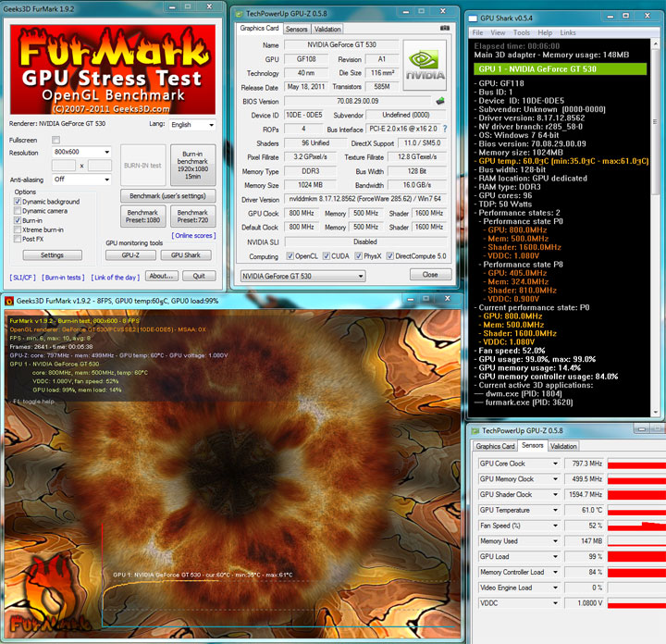Open the VDDC sensor dropdown

555,602
